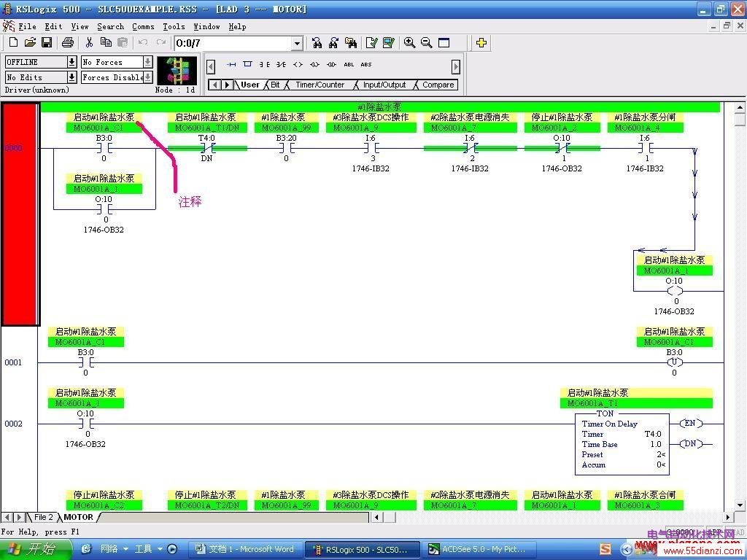Save the project with the floppy disk icon

tap(47, 43)
